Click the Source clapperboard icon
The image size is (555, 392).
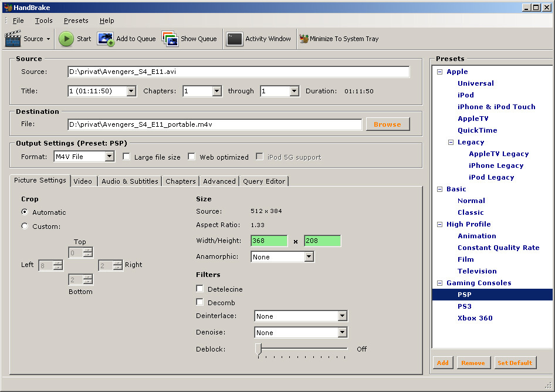(x=13, y=39)
